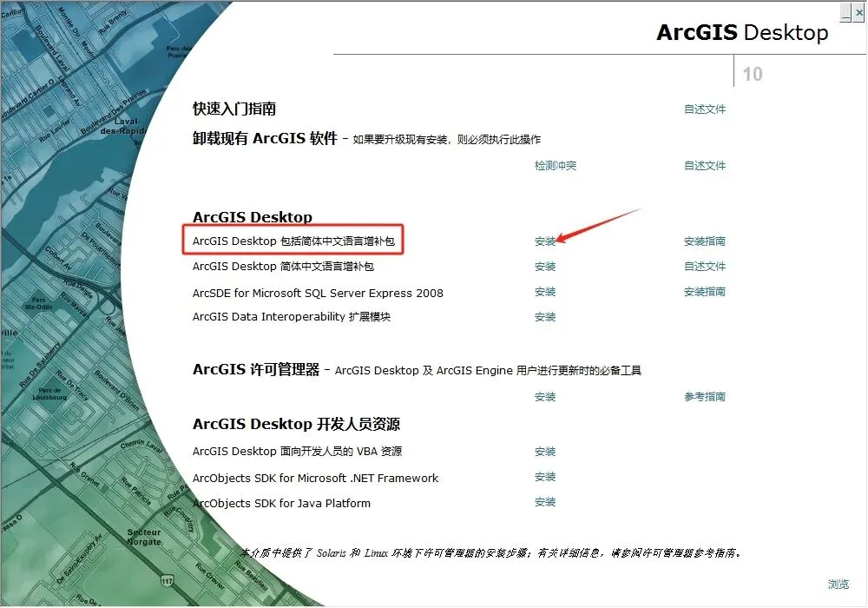Open 自述文件 for 简体中文语言增补包
This screenshot has width=868, height=608.
[705, 267]
